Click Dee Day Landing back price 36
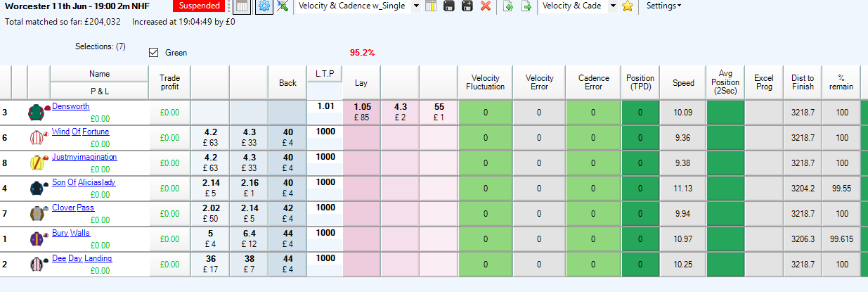868x292 pixels. (209, 264)
